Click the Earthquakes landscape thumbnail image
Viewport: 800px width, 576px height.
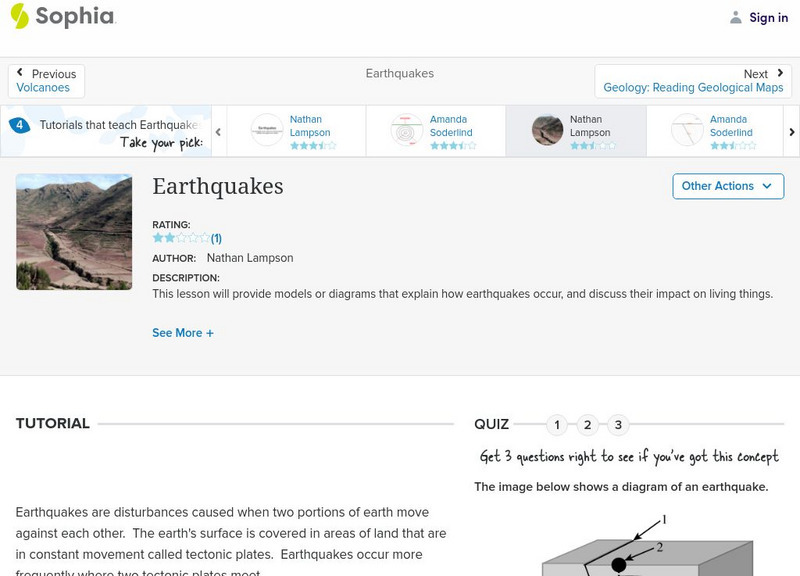[74, 232]
